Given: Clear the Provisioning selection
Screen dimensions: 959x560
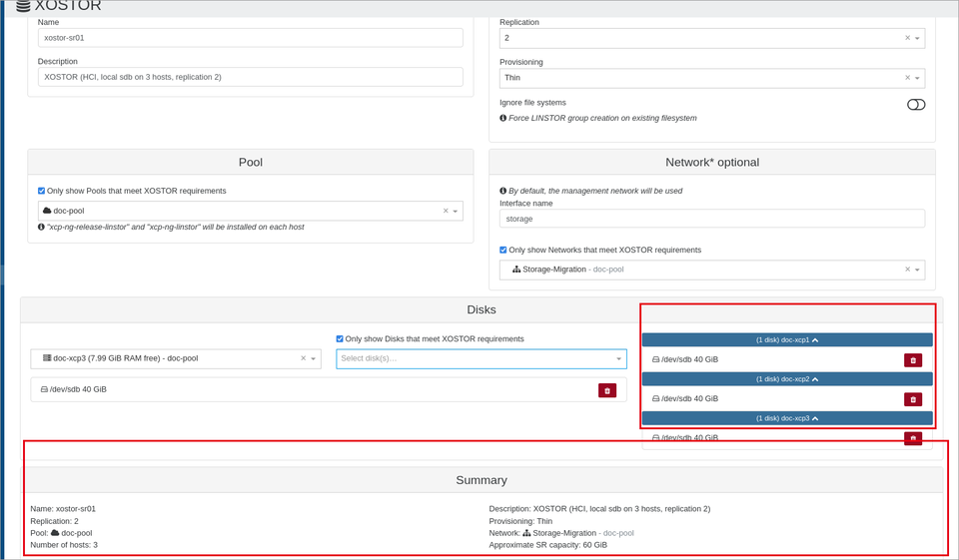Looking at the screenshot, I should pos(907,78).
